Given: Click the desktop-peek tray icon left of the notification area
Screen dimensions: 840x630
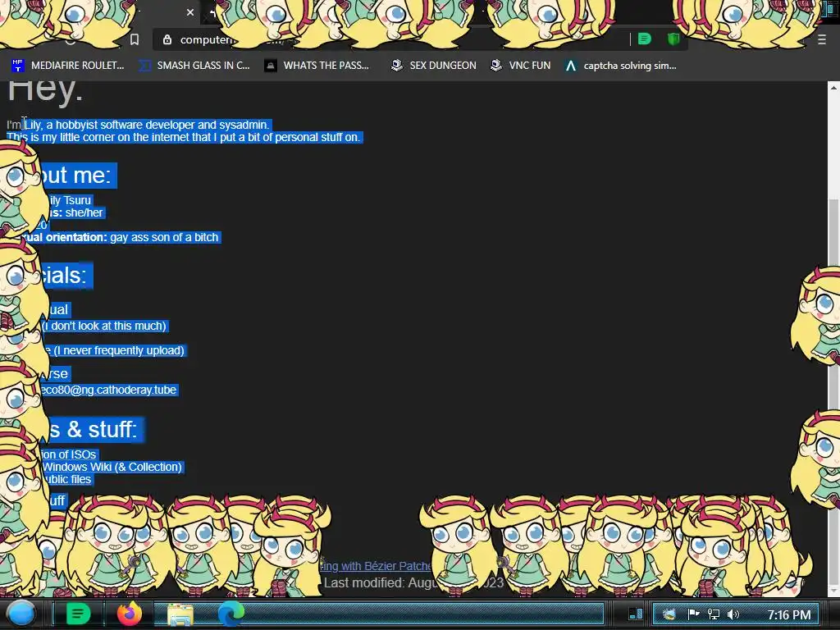Looking at the screenshot, I should tap(636, 614).
